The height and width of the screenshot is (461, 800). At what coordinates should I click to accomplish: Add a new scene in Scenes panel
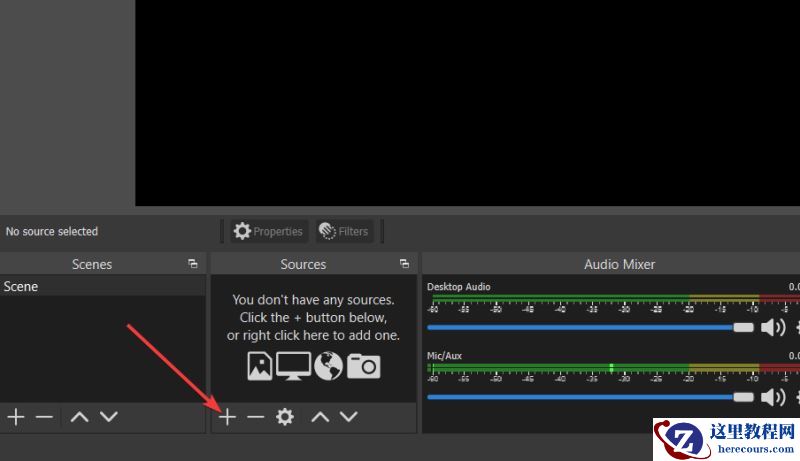(x=16, y=417)
